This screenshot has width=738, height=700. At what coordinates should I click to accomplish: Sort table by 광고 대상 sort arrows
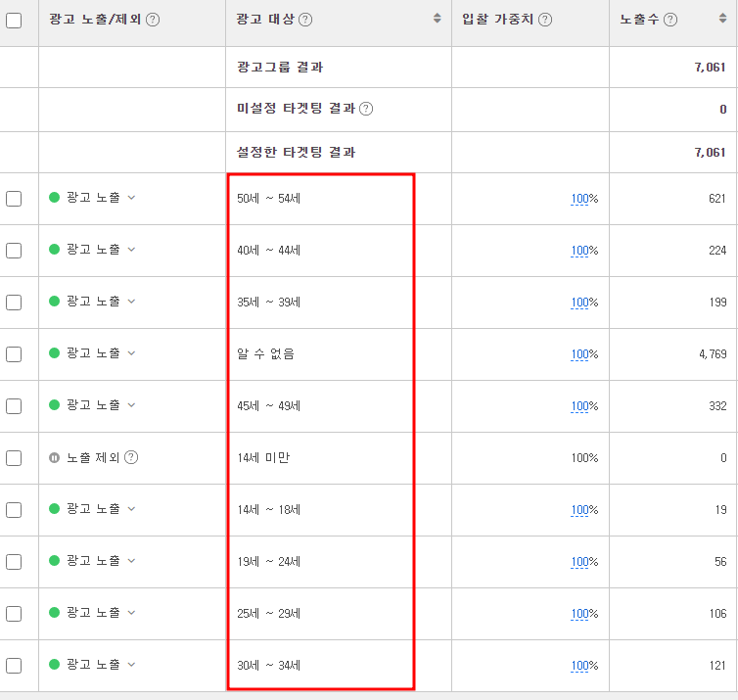pos(438,19)
